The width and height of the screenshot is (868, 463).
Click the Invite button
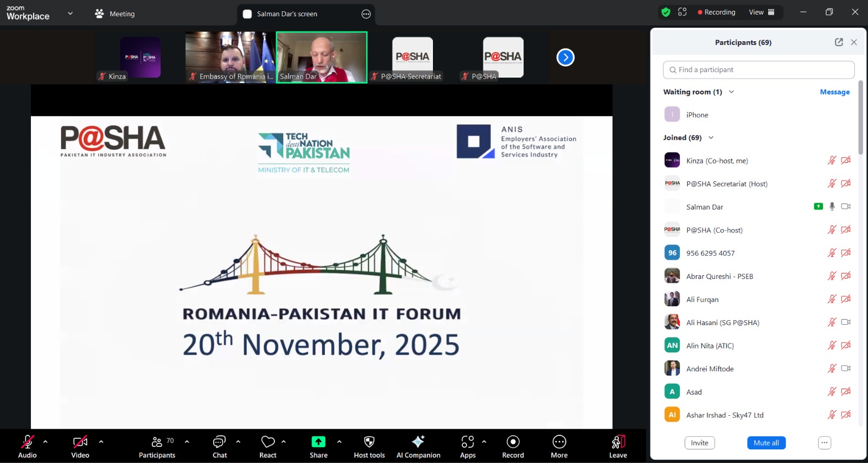[x=699, y=443]
